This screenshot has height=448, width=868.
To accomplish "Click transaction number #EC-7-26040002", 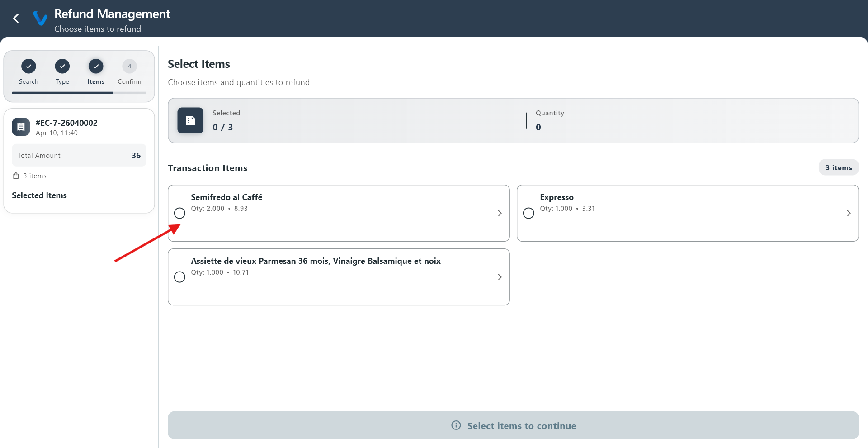I will tap(66, 123).
